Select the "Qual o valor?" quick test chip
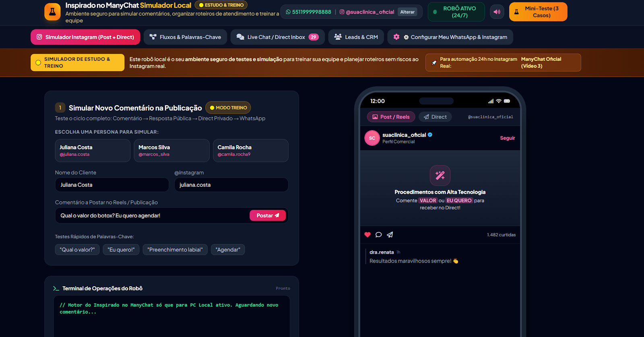This screenshot has height=337, width=644. tap(77, 250)
